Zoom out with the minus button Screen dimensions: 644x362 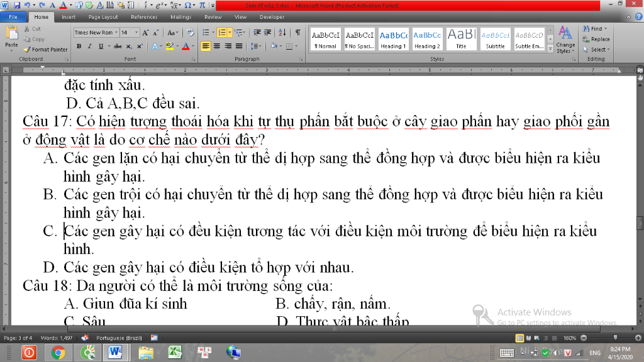584,338
